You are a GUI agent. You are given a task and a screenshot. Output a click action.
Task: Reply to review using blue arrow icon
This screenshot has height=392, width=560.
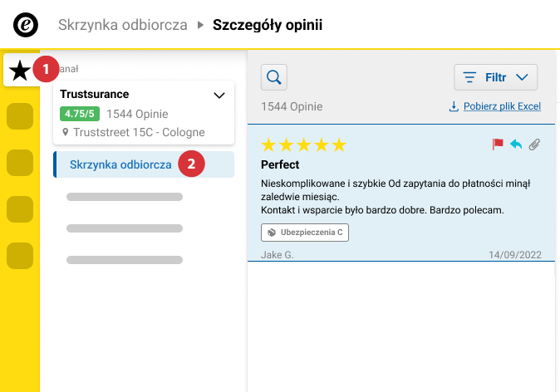click(x=516, y=145)
